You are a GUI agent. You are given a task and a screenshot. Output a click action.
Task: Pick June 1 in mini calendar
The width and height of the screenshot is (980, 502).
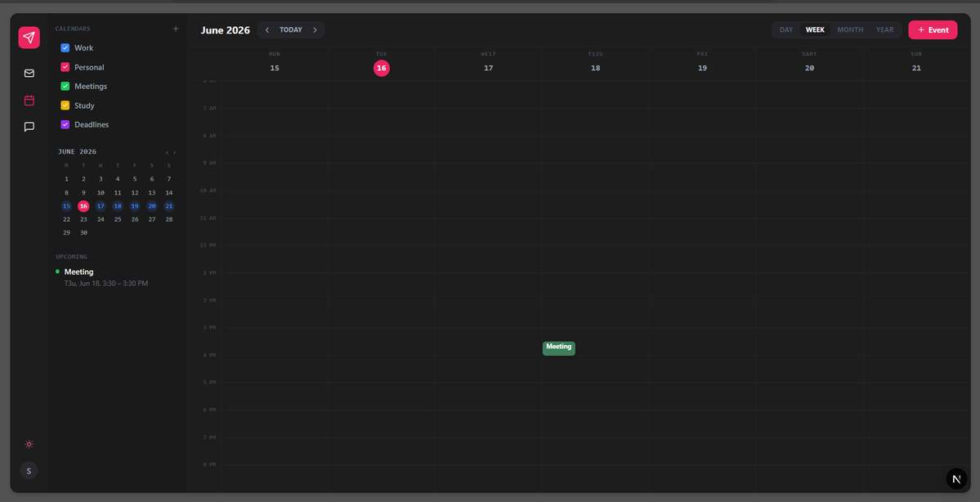(67, 179)
